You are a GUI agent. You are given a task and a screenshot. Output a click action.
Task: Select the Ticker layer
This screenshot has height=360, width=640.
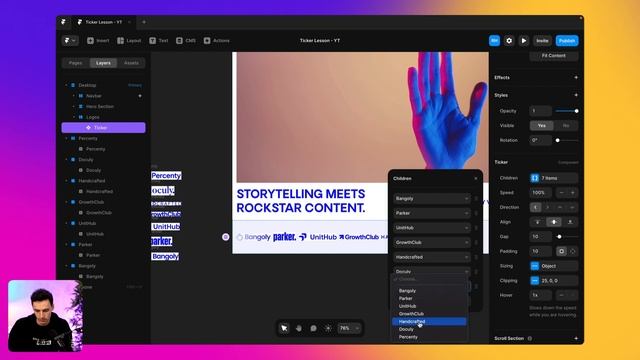(103, 128)
